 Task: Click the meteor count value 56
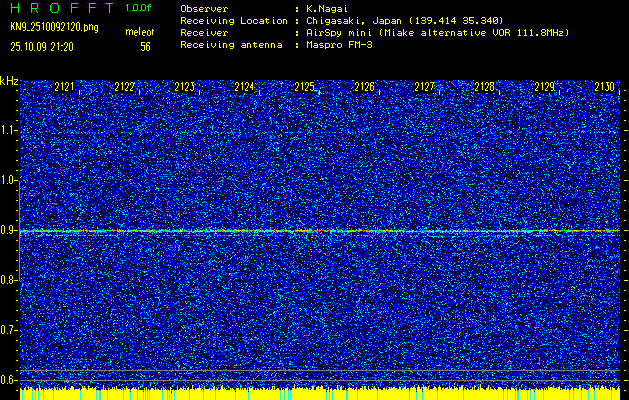(145, 46)
